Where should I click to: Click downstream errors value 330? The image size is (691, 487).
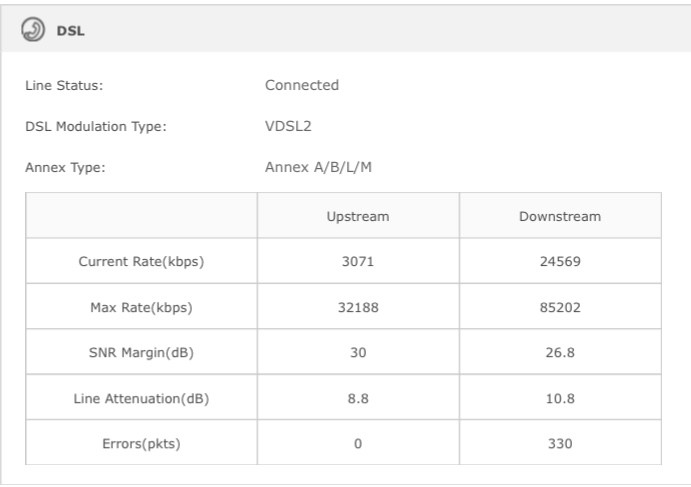click(560, 443)
